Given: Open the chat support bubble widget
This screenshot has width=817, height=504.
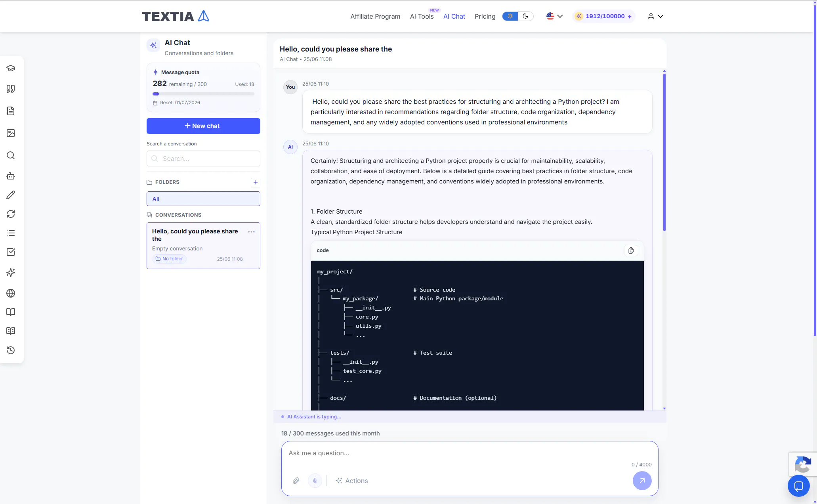Looking at the screenshot, I should [x=798, y=486].
